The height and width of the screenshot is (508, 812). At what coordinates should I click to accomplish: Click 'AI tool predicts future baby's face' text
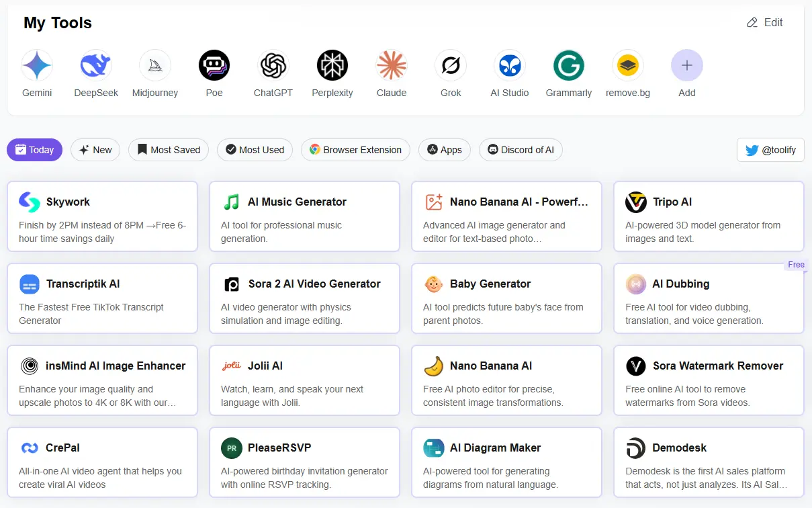[x=503, y=314]
